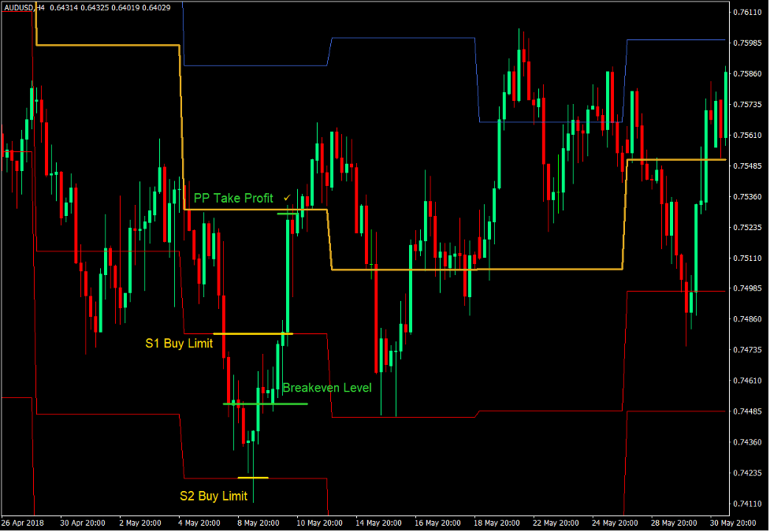Click the short yellow S2 Buy Limit line
Screen dimensions: 770x532
tap(255, 477)
